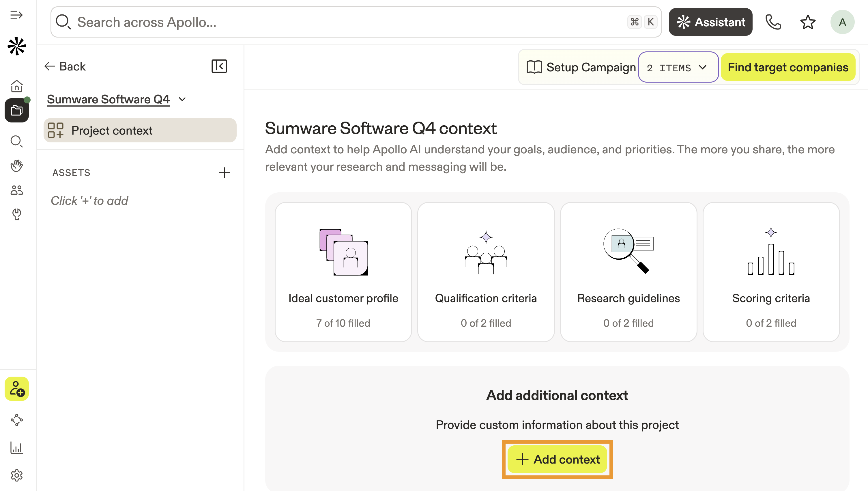Click the phone dialer icon
Screen dimensions: 868x491
773,22
